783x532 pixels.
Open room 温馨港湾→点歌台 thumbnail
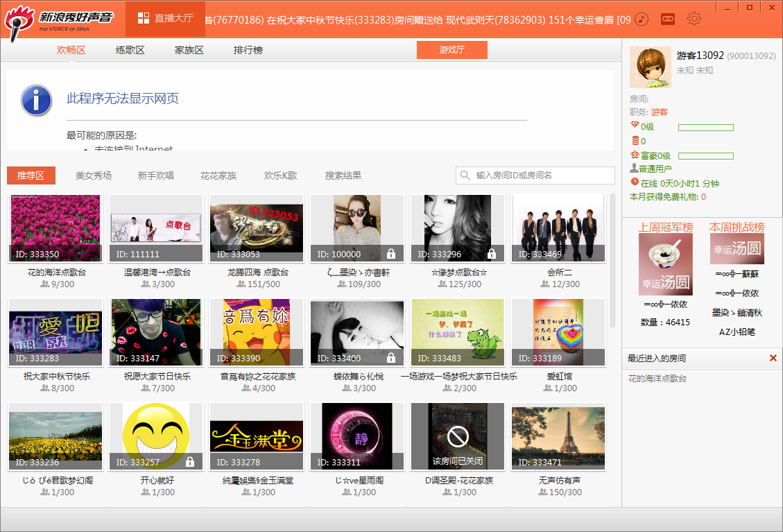click(156, 228)
